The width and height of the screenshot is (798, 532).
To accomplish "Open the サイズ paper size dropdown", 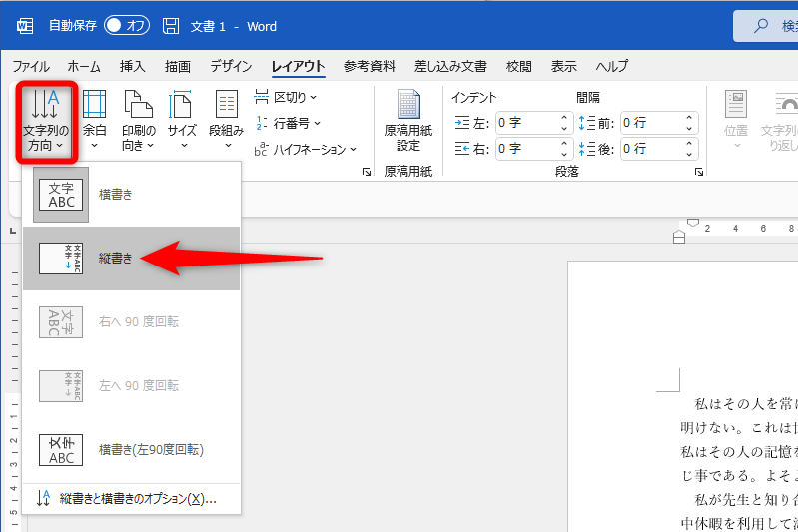I will 182,120.
